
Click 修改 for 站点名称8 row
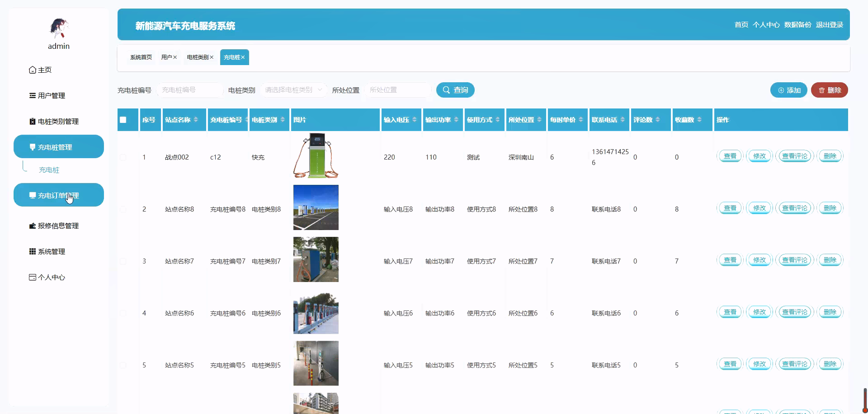tap(759, 208)
